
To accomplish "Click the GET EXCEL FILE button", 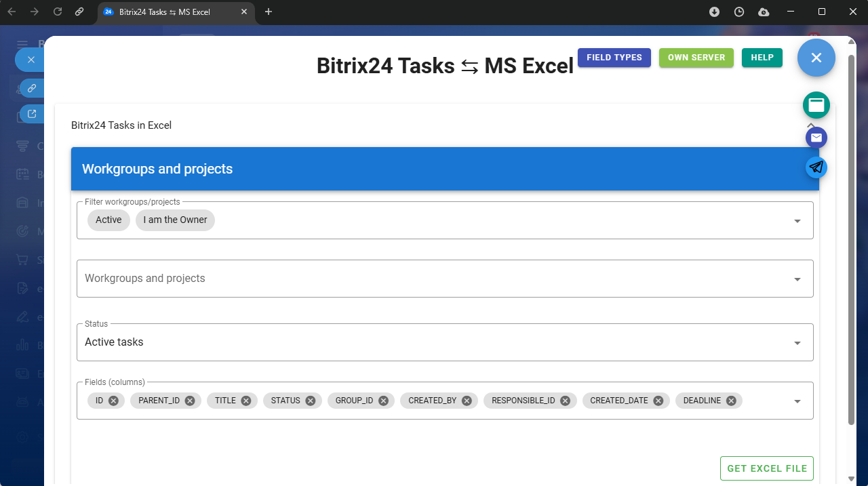I will tap(766, 468).
